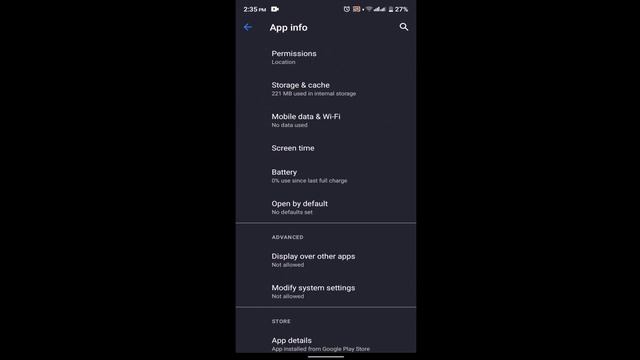Open Mobile data & Wi-Fi usage

[326, 120]
